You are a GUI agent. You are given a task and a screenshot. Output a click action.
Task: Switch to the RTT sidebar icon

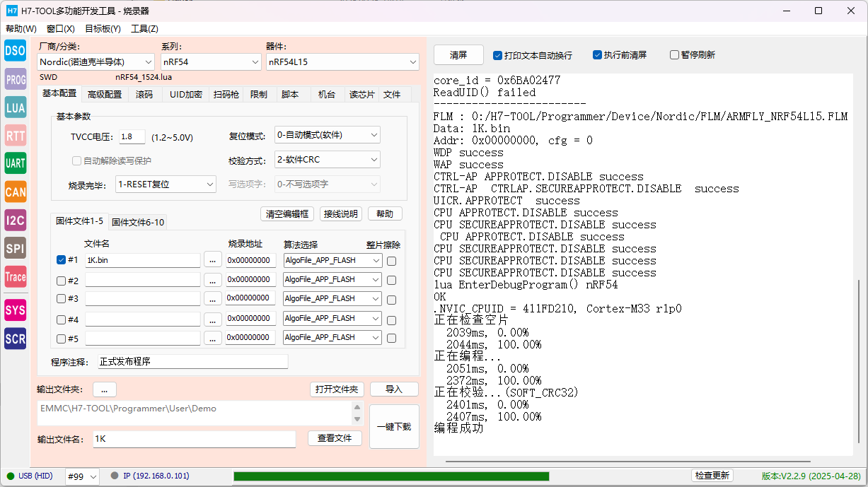tap(16, 135)
